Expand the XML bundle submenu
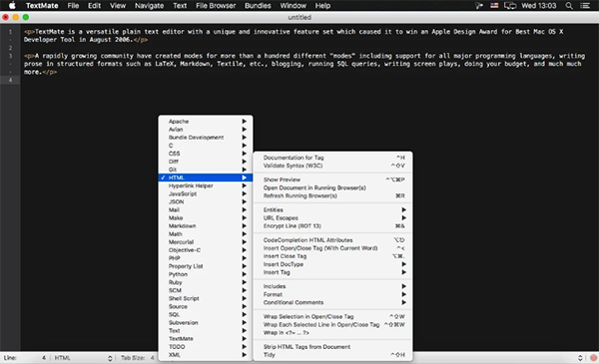This screenshot has height=364, width=599. point(206,355)
